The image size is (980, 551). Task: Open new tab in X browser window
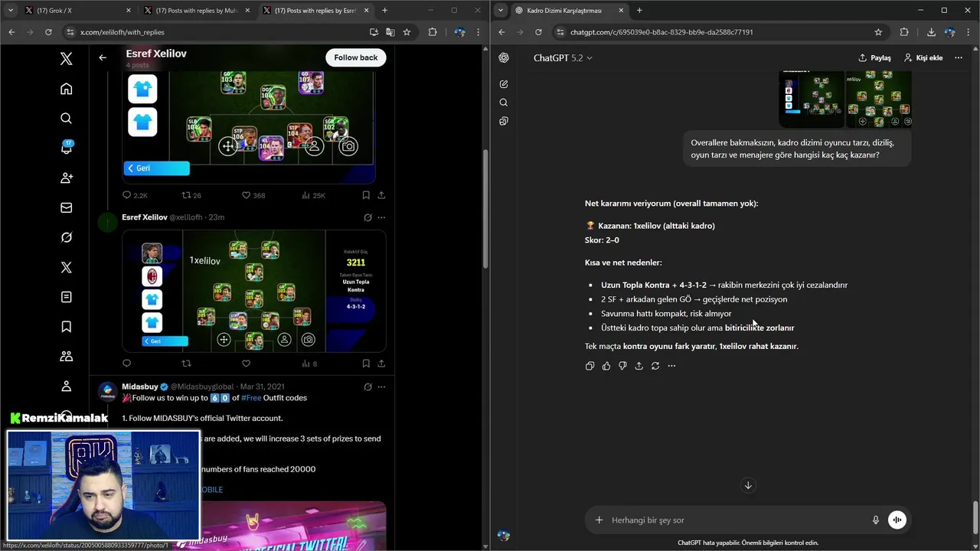tap(384, 11)
